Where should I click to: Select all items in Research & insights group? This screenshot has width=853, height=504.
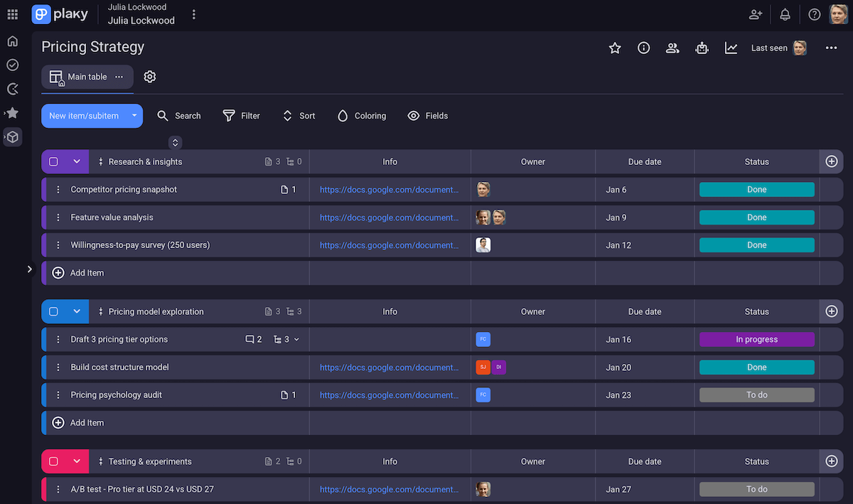(53, 161)
